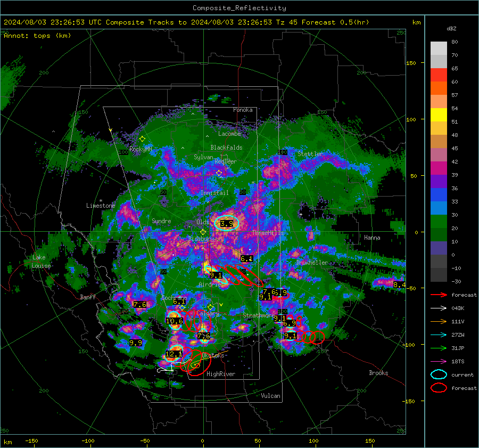This screenshot has height=448, width=479.
Task: Click the Blackfalds city label
Action: [x=226, y=148]
